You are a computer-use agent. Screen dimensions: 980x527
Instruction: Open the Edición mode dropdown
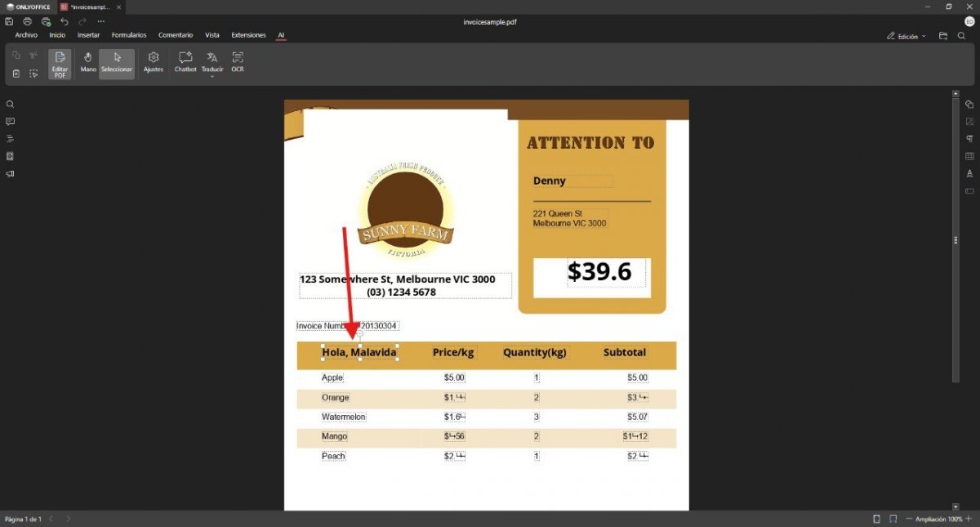tap(907, 36)
